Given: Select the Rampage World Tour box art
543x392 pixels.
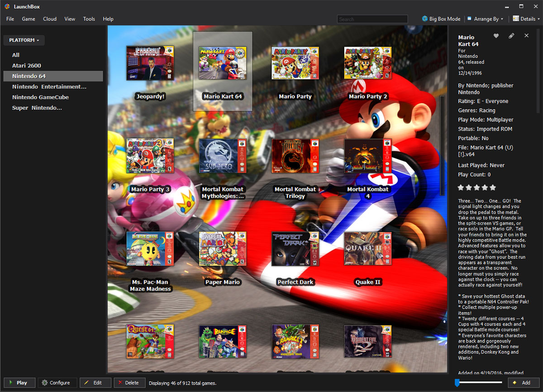Looking at the screenshot, I should pos(223,341).
